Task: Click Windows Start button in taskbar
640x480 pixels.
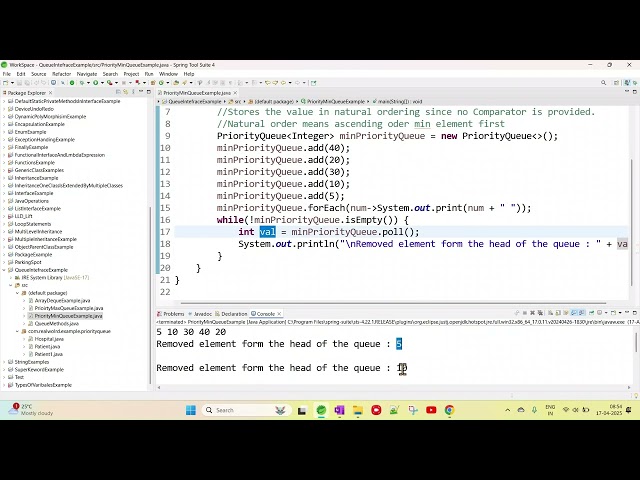Action: coord(191,410)
